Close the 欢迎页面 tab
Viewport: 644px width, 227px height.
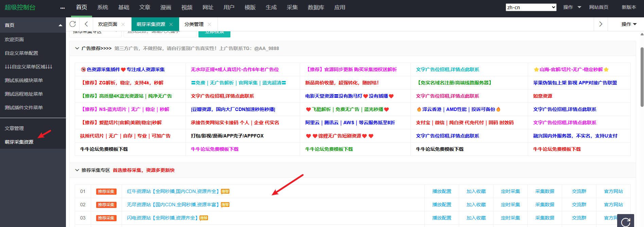[x=123, y=25]
